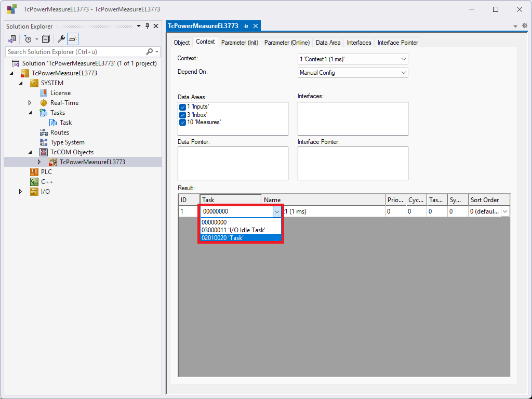Viewport: 532px width, 399px height.
Task: Open the Data Area tab
Action: tap(328, 43)
